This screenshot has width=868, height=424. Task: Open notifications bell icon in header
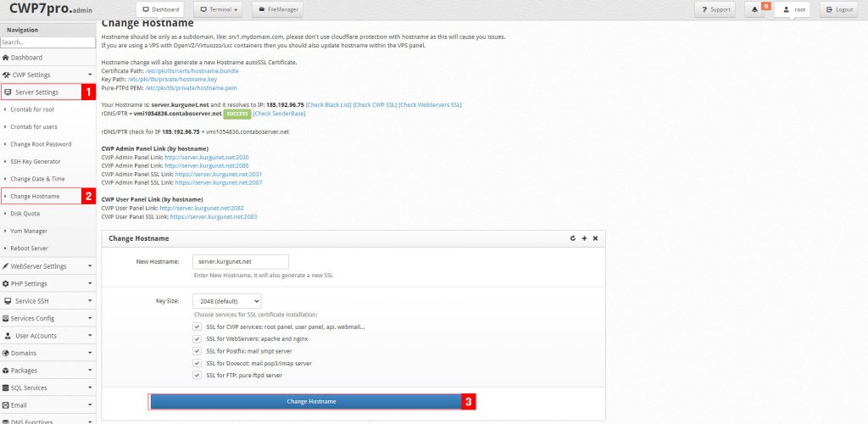point(754,10)
